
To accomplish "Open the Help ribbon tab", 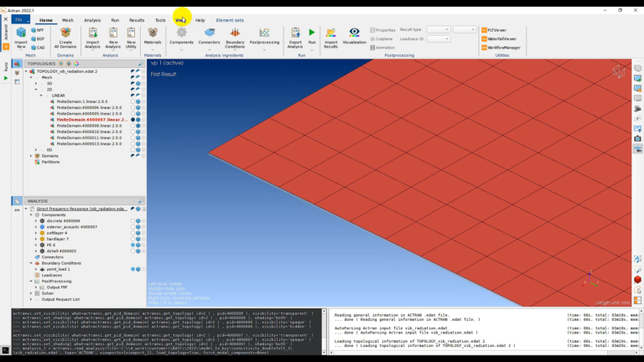I will pos(200,20).
